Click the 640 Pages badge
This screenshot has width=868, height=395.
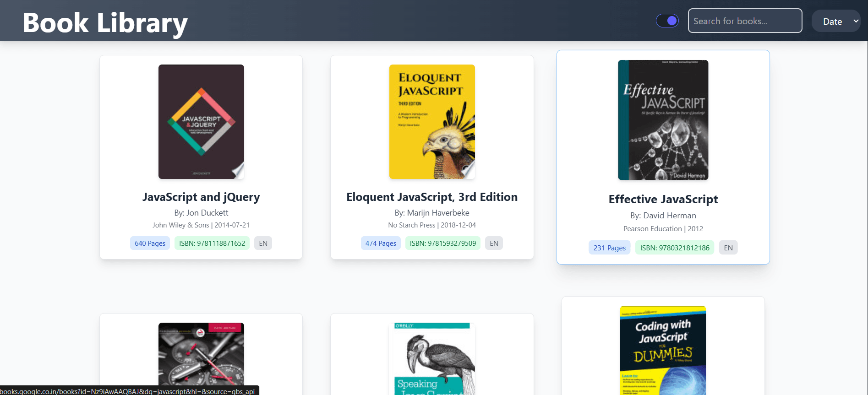click(x=150, y=243)
